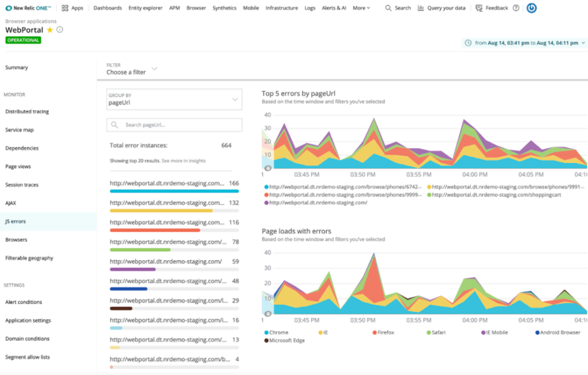Open the time range picker dropdown
588x375 pixels.
click(x=525, y=42)
